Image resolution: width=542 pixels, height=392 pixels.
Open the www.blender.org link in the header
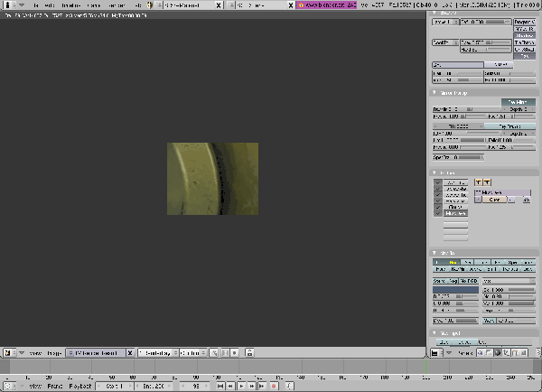[327, 5]
